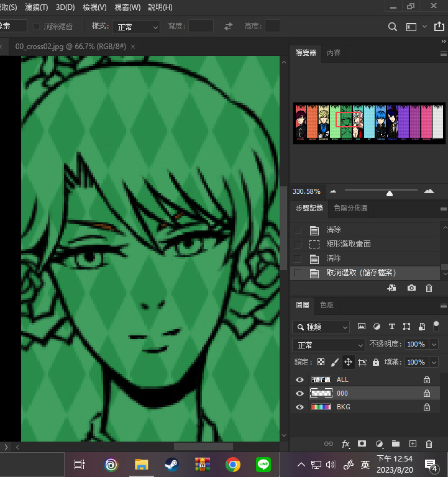Add layer mask icon
The image size is (448, 477).
pos(362,443)
